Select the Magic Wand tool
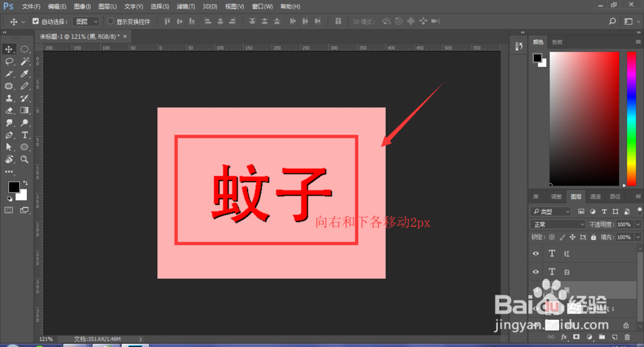Viewport: 644px width, 347px height. click(x=24, y=62)
